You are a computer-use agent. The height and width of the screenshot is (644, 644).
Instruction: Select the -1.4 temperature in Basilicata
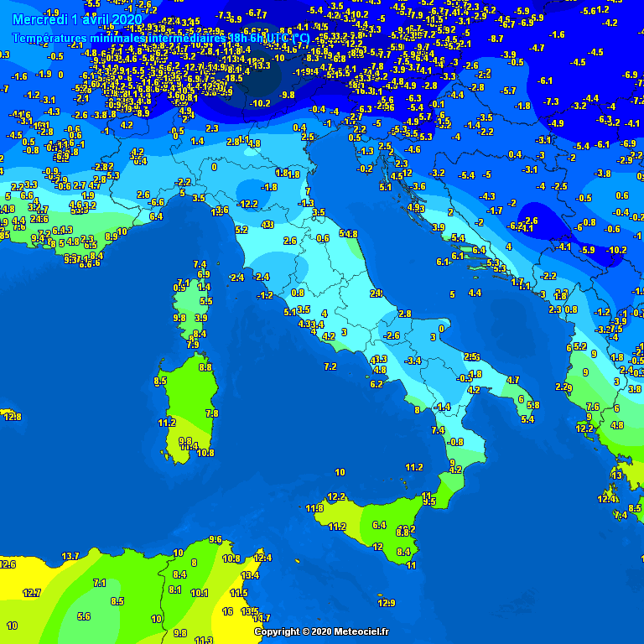443,407
